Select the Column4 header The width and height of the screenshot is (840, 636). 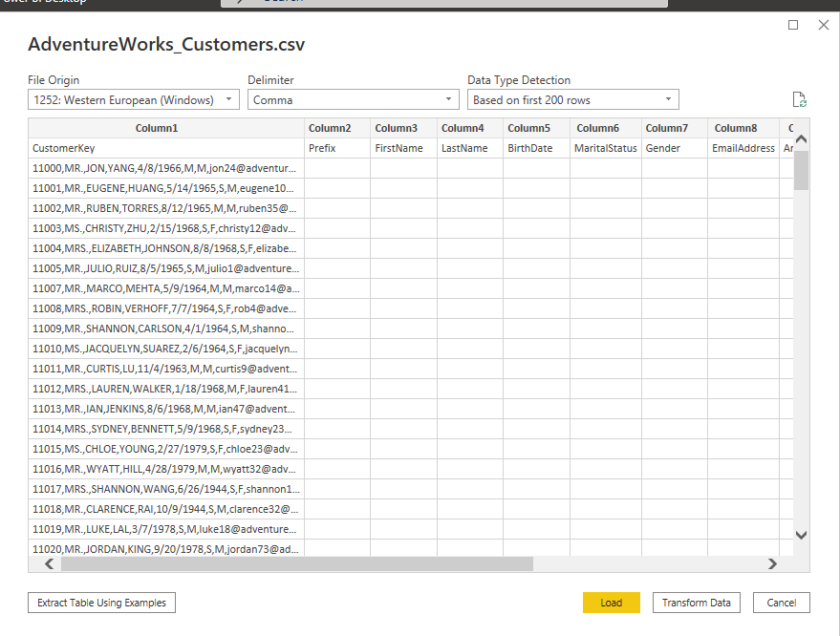coord(470,128)
